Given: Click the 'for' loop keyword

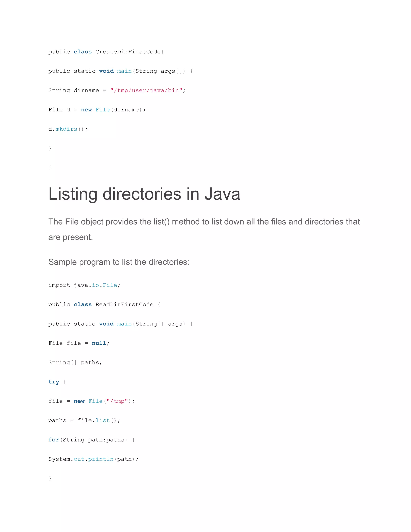Looking at the screenshot, I should (x=54, y=440).
